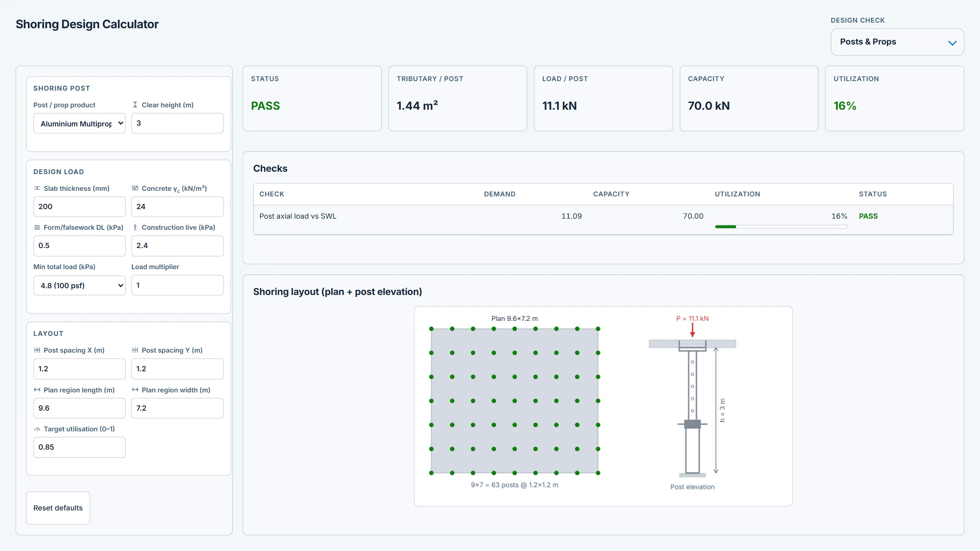Click the UTILIZATION card showing 16%
Image resolution: width=980 pixels, height=551 pixels.
pos(894,98)
